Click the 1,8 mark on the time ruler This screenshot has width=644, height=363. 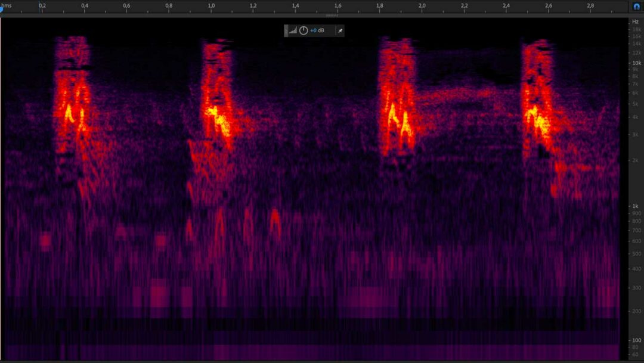[379, 6]
